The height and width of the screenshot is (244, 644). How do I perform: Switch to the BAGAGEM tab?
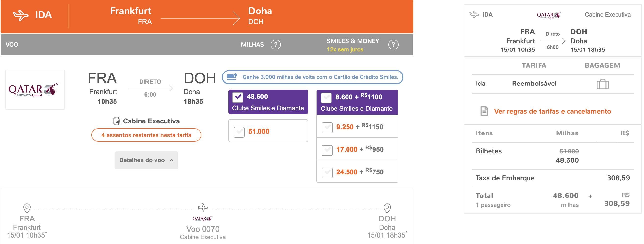[602, 65]
